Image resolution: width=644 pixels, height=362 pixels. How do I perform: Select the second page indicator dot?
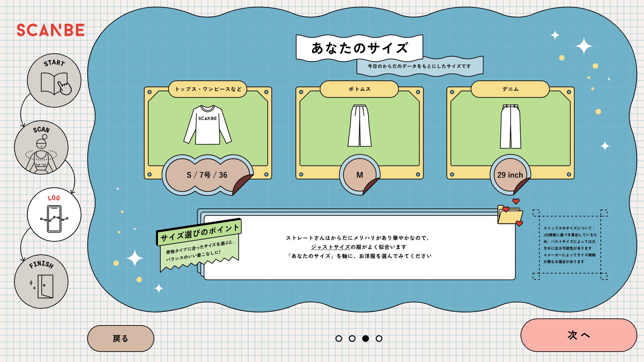click(352, 339)
